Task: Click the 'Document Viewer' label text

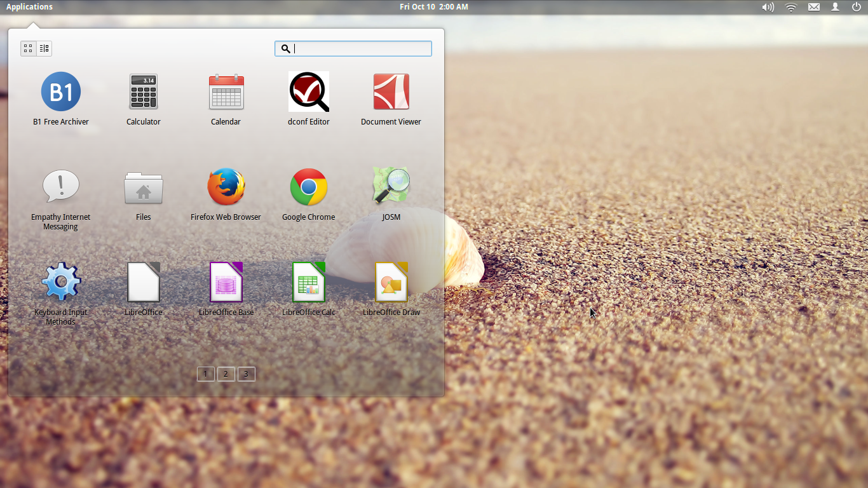Action: (391, 121)
